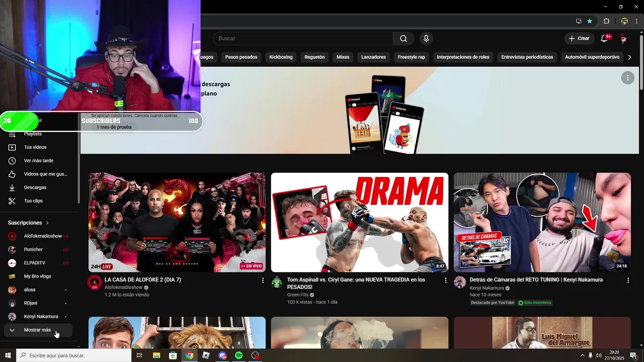Select the Kickboxing chip
This screenshot has width=644, height=362.
281,57
